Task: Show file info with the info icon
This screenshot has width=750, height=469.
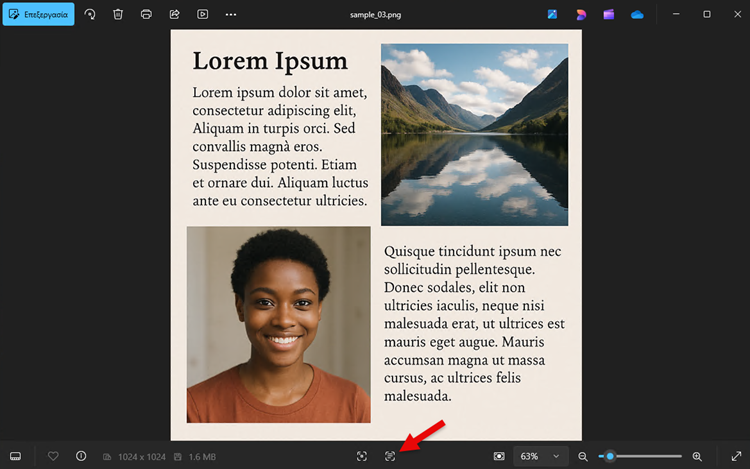Action: tap(81, 456)
